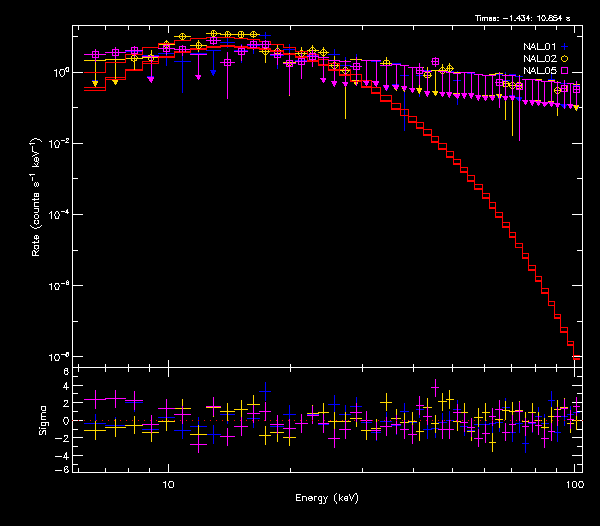Click the 6 tick label on the Sigma axis
The image size is (600, 526).
[x=65, y=372]
